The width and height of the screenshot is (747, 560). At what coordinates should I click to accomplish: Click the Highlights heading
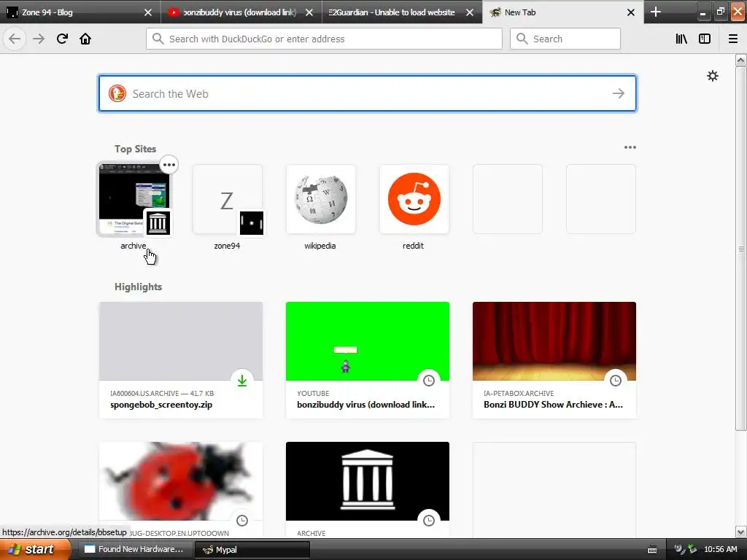(x=138, y=287)
